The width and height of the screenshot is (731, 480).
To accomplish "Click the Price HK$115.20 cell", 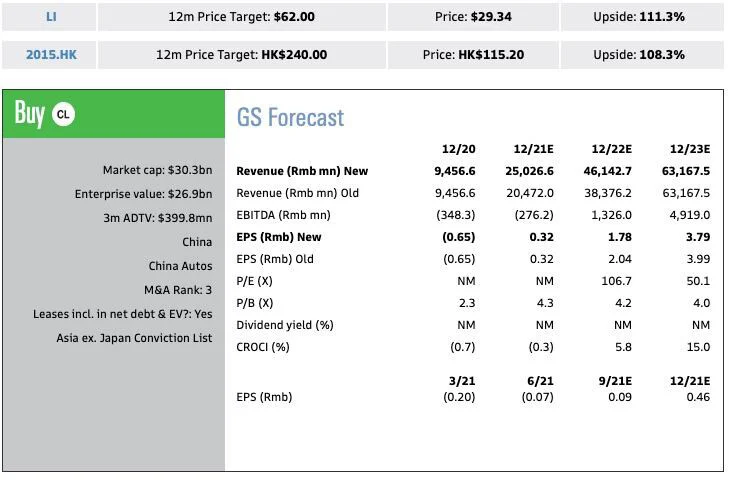I will pyautogui.click(x=473, y=55).
